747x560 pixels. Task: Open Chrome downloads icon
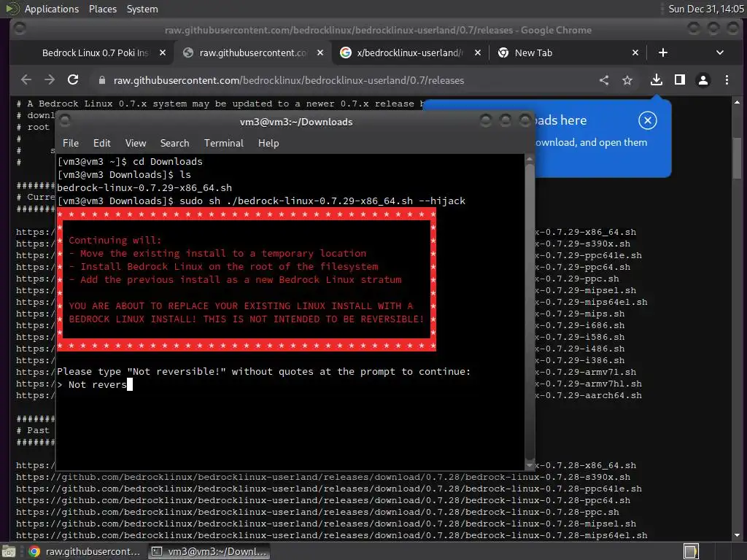[656, 80]
